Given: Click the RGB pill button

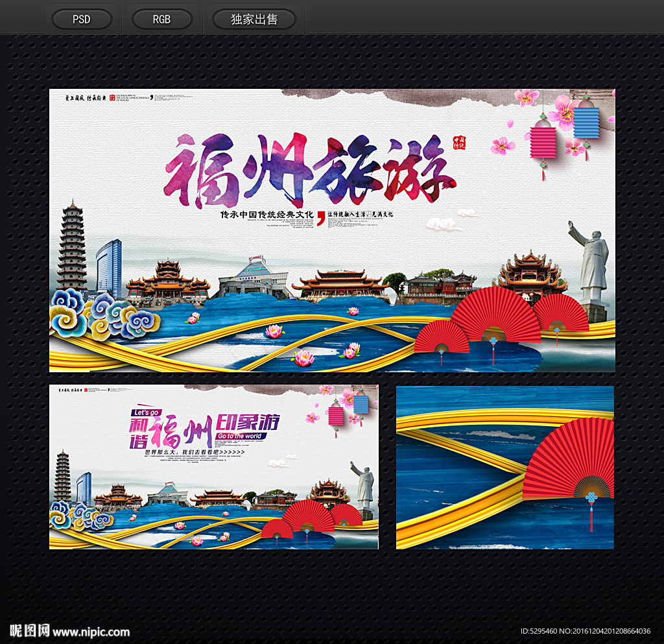Looking at the screenshot, I should [161, 19].
